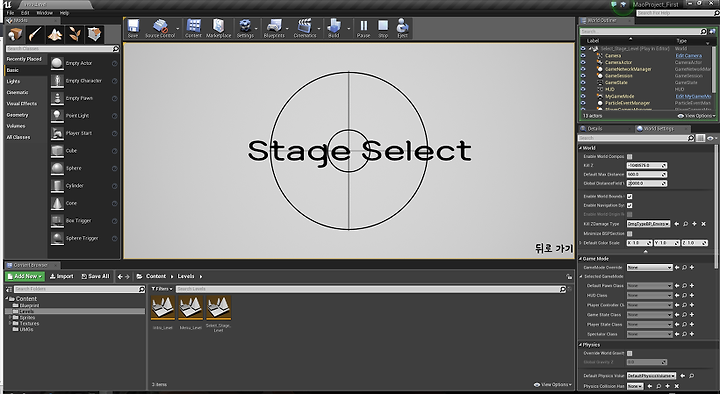Open the Blueprints toolbar button
Viewport: 720px width, 394px height.
click(x=274, y=28)
